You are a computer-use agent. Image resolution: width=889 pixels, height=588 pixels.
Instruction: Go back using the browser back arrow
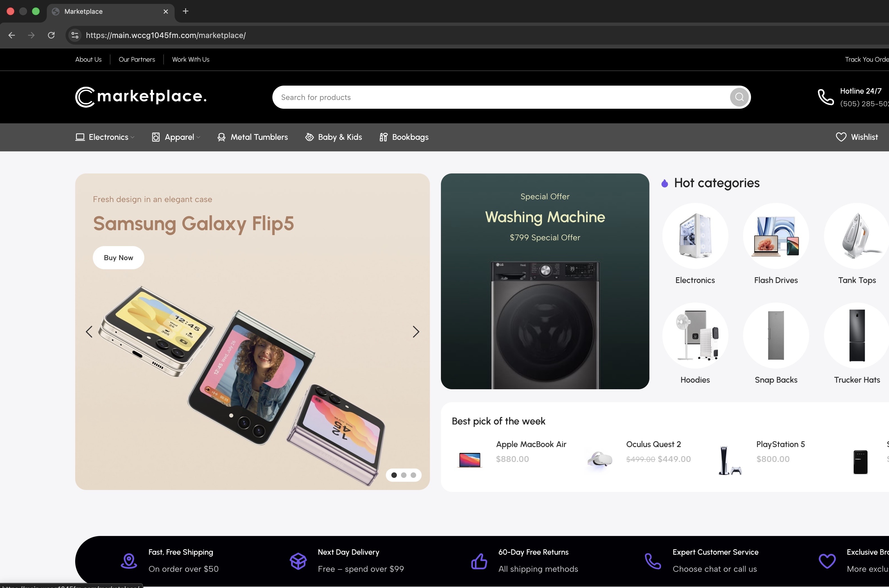(12, 35)
